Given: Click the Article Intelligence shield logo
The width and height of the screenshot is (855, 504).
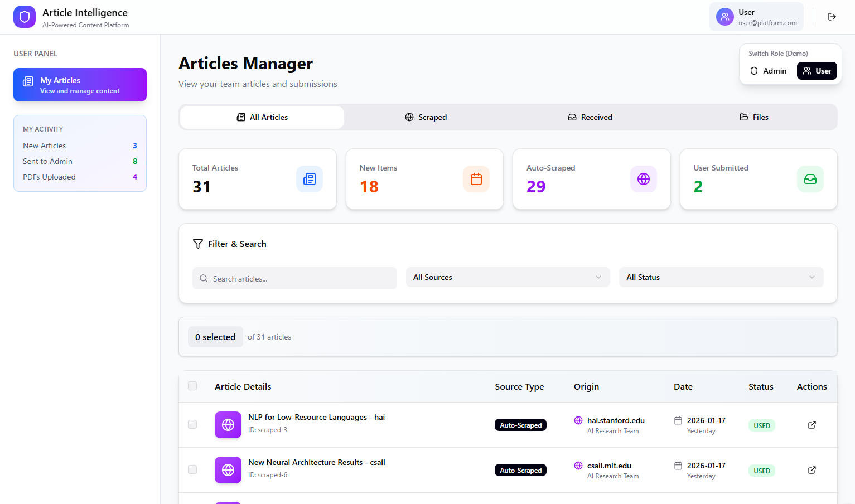Looking at the screenshot, I should [25, 17].
